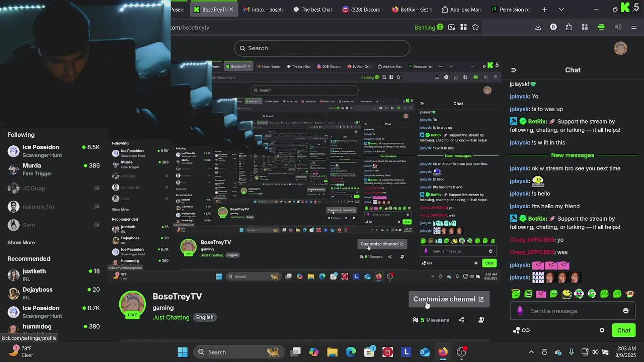Select the pink square emote in quick bar
The height and width of the screenshot is (362, 644).
tap(541, 294)
